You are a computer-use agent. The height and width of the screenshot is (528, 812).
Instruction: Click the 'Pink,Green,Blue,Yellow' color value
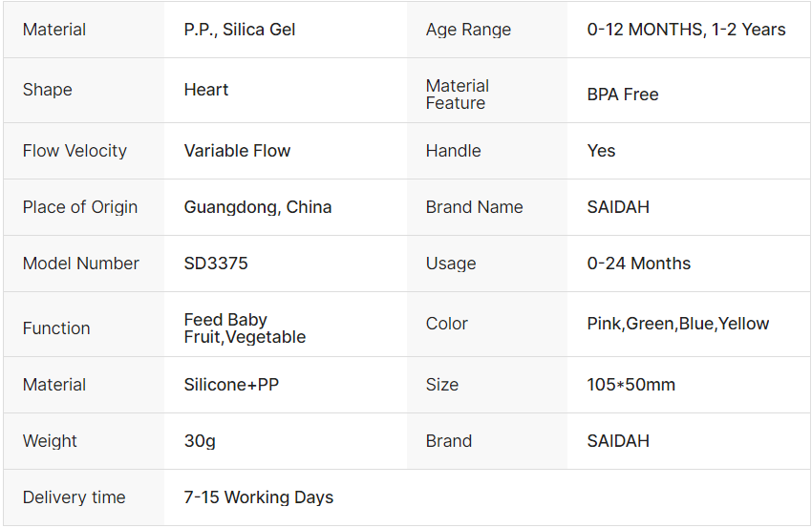(x=678, y=324)
